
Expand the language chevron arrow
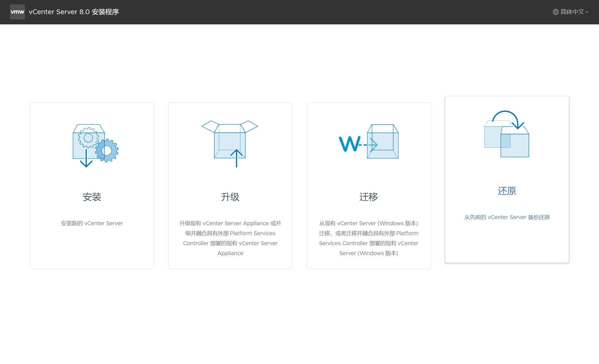(x=587, y=12)
